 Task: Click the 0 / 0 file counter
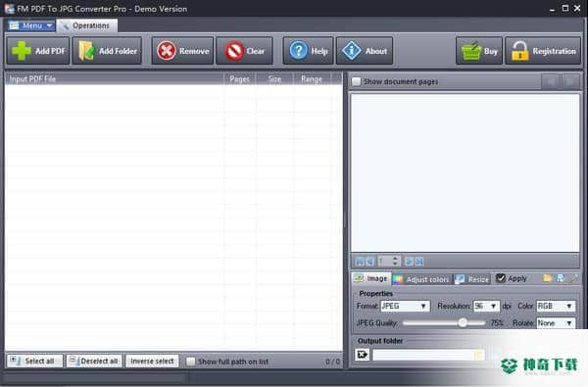click(332, 362)
